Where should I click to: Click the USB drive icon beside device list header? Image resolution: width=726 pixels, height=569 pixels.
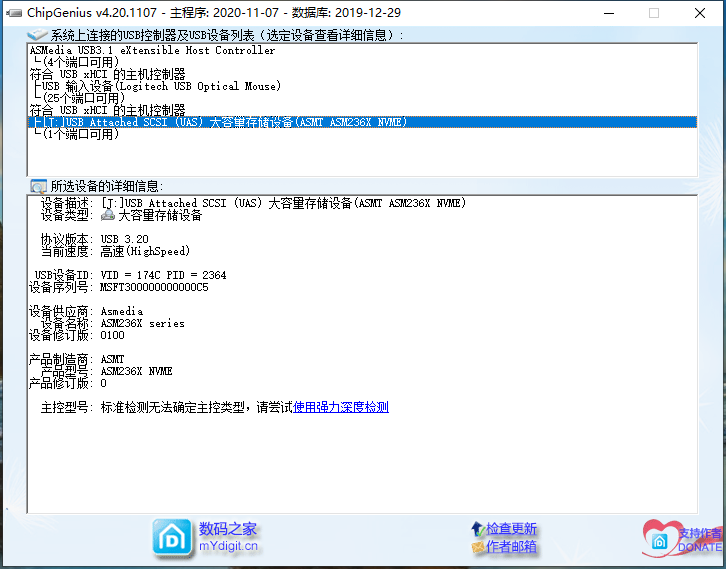38,35
